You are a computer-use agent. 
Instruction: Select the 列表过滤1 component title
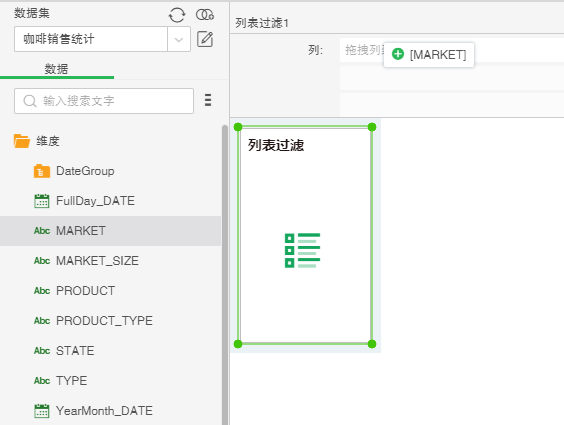262,23
